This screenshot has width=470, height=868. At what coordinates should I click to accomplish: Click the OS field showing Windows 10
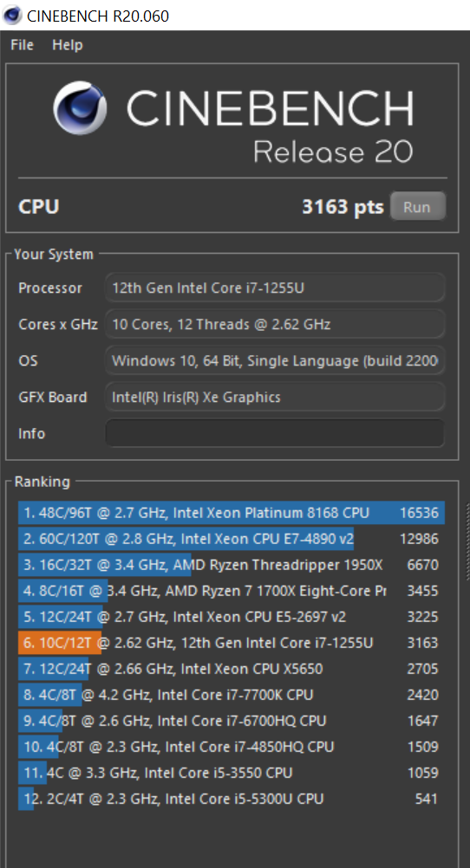coord(275,361)
